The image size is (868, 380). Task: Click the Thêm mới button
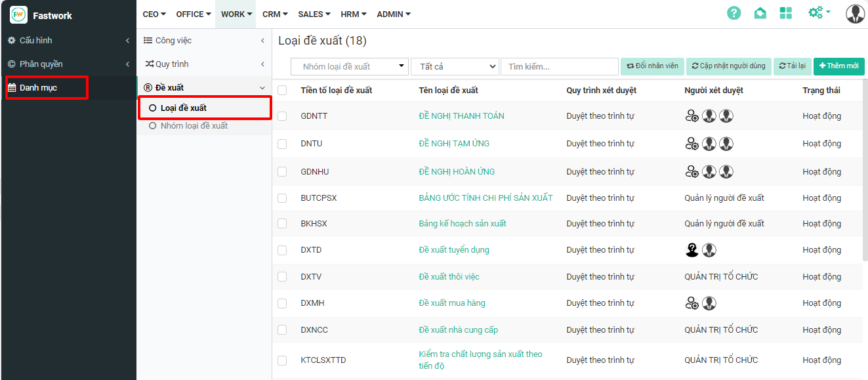tap(838, 66)
